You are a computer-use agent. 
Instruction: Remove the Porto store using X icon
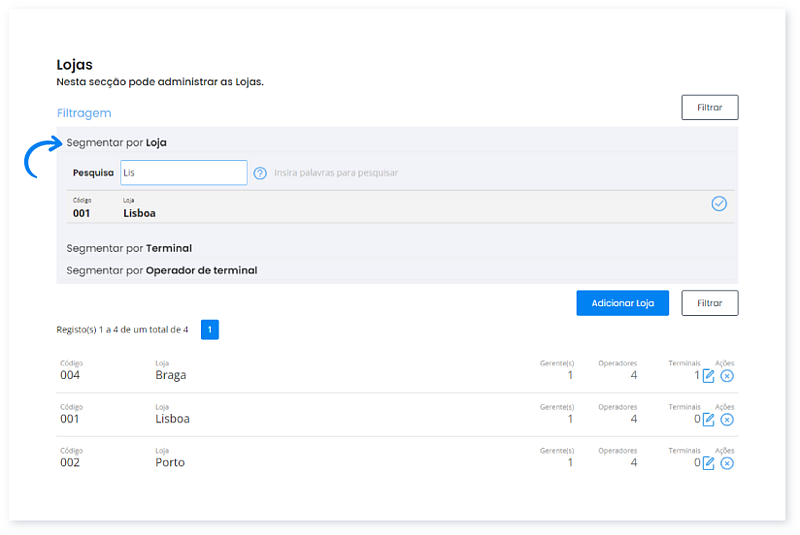click(x=727, y=463)
